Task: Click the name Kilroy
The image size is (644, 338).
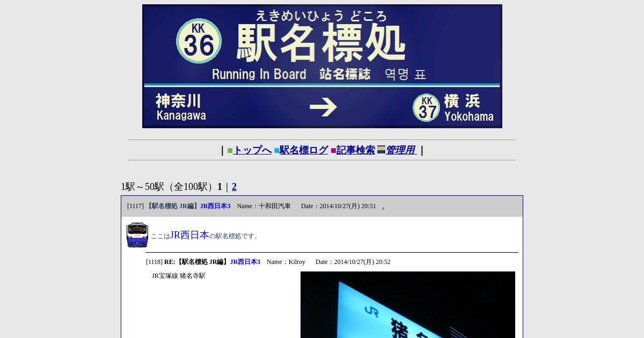Action: [x=297, y=262]
